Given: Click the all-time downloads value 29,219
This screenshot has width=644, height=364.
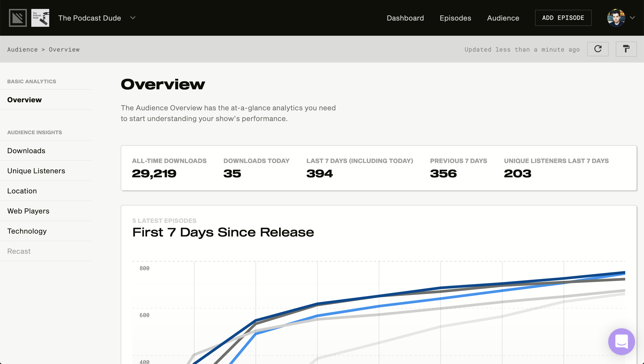Looking at the screenshot, I should 154,174.
